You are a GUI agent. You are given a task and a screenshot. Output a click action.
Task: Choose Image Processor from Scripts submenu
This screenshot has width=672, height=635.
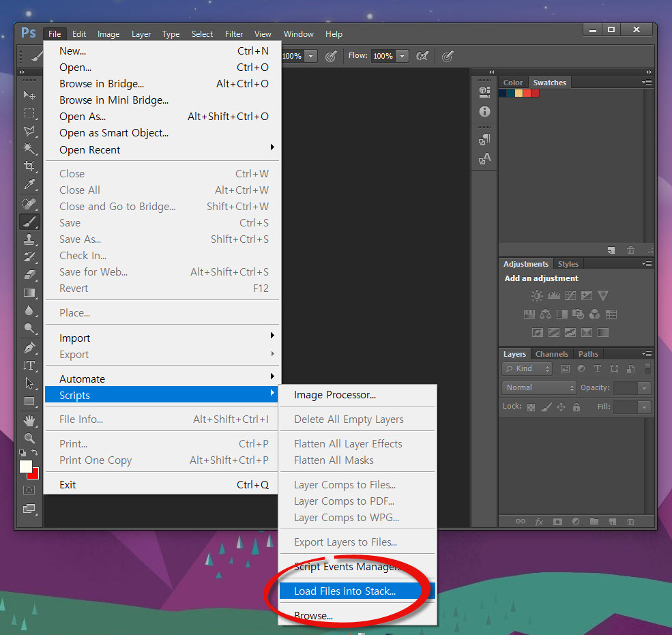click(357, 395)
